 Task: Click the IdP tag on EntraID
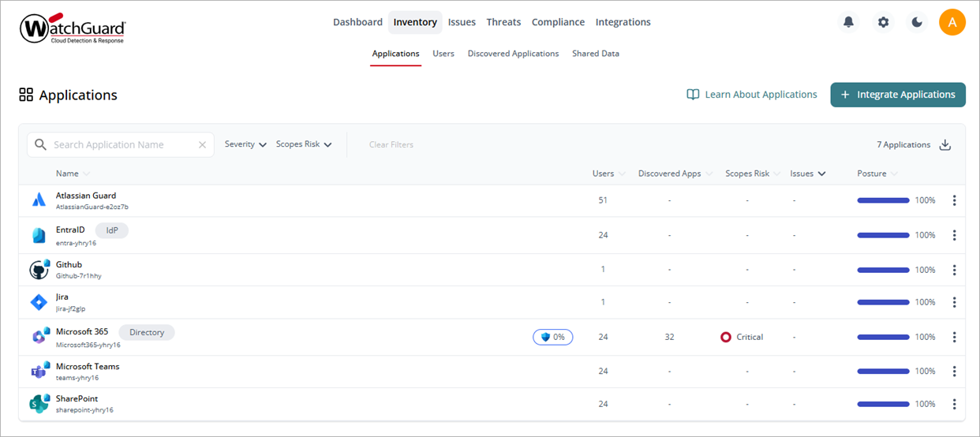click(x=112, y=230)
